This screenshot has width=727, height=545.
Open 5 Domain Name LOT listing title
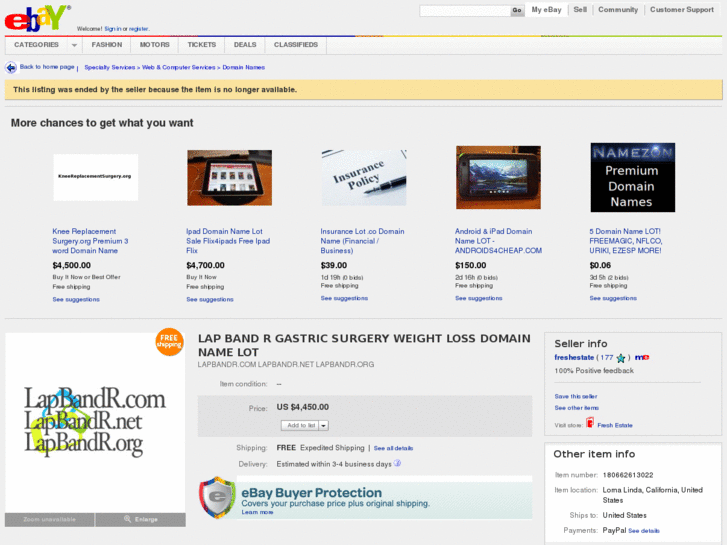626,241
